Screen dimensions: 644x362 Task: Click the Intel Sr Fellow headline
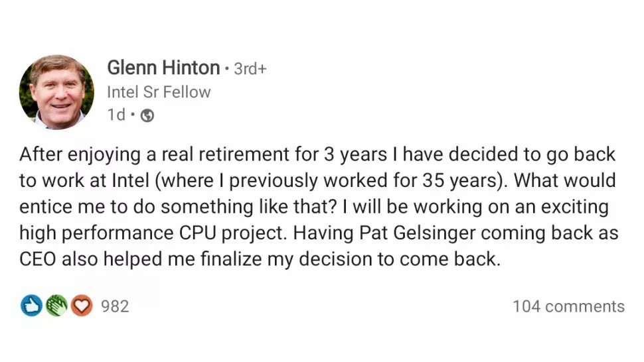(x=159, y=92)
